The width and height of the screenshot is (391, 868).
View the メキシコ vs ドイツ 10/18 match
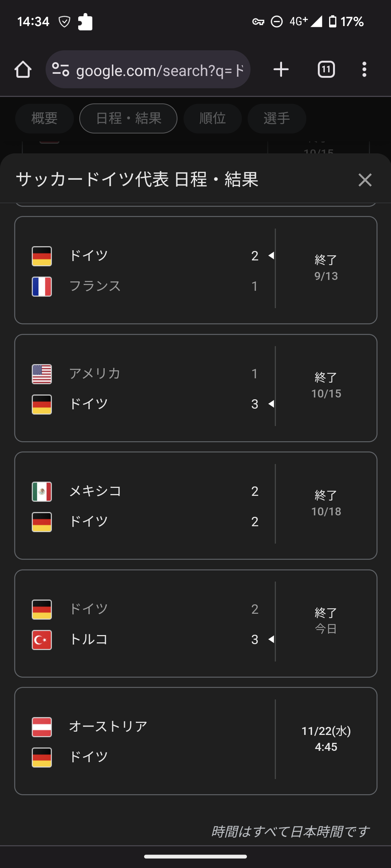pos(195,506)
